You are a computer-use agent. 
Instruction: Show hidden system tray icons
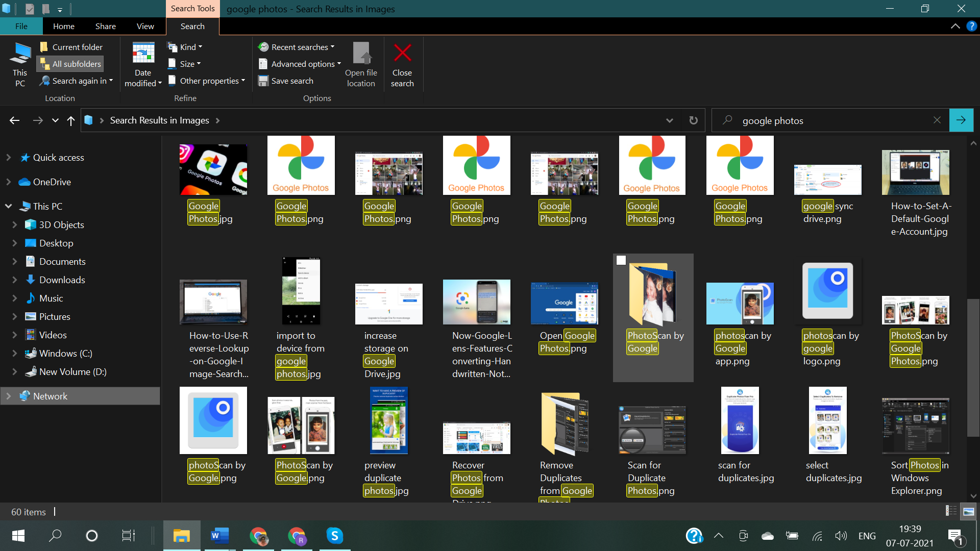(x=719, y=536)
